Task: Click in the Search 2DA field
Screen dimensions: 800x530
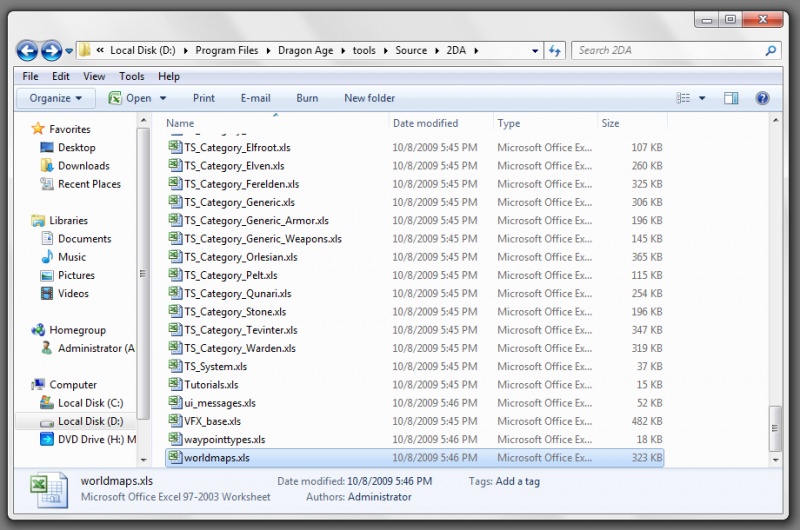Action: pos(665,51)
